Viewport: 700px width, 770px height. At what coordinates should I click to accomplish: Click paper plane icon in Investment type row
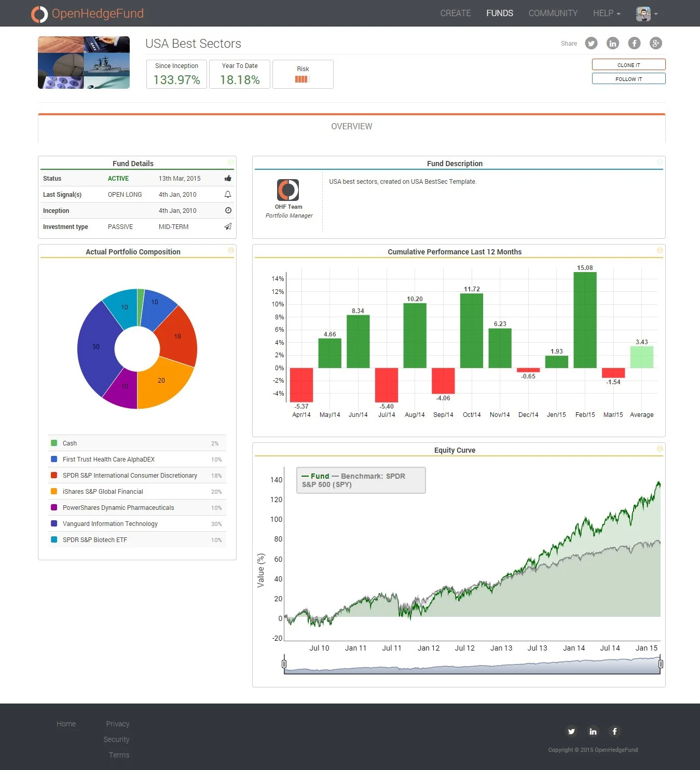pos(228,226)
